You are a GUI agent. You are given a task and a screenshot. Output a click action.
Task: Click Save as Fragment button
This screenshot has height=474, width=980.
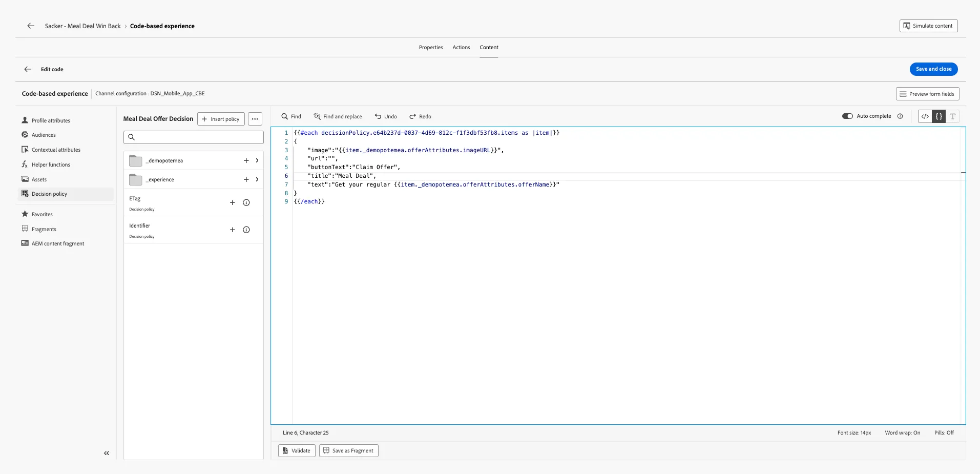click(x=349, y=450)
